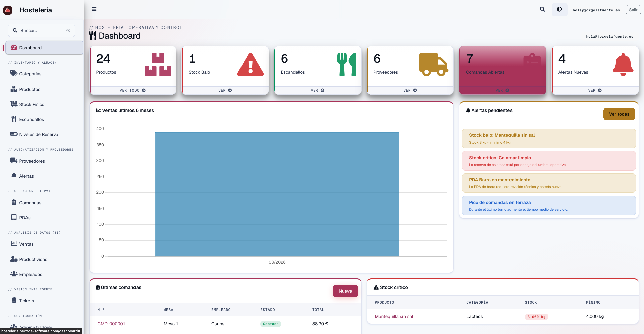Click the Hostelería logo icon
Screen dimensions: 644x334
8,10
